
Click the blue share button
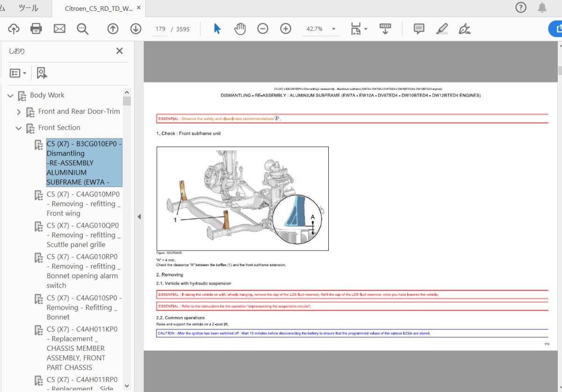[x=556, y=29]
